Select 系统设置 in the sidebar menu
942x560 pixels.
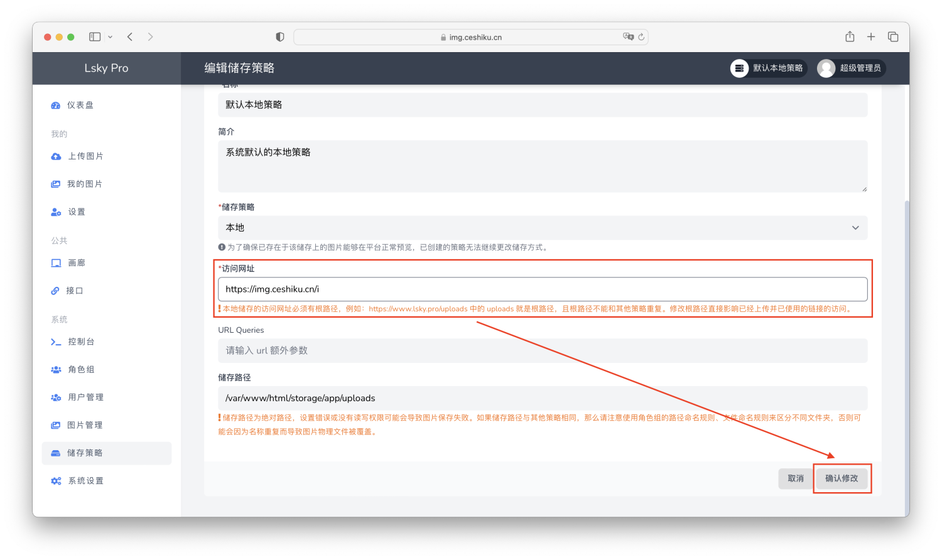[x=85, y=481]
